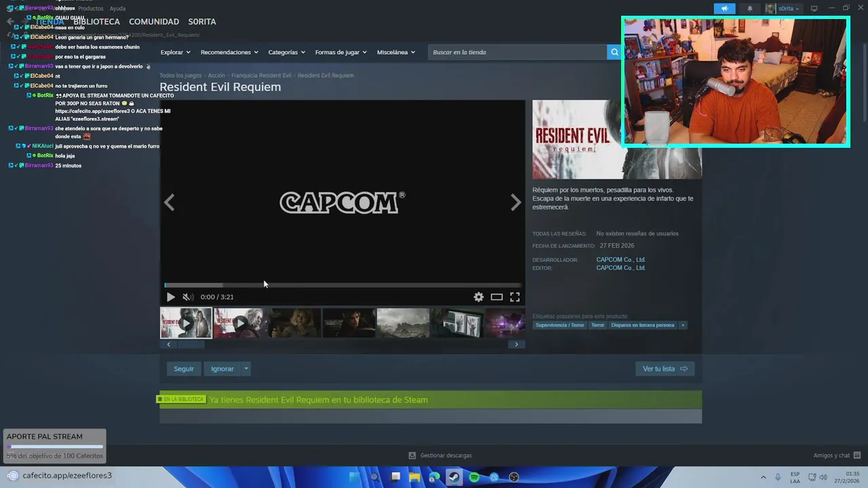Open the Franquicia Resident Evil breadcrumb
This screenshot has height=488, width=868.
coord(261,75)
